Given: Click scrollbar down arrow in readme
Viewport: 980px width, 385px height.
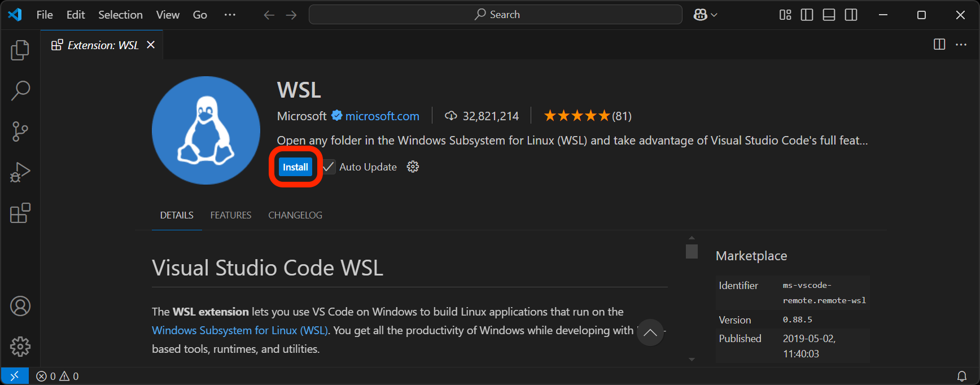Looking at the screenshot, I should [x=692, y=359].
